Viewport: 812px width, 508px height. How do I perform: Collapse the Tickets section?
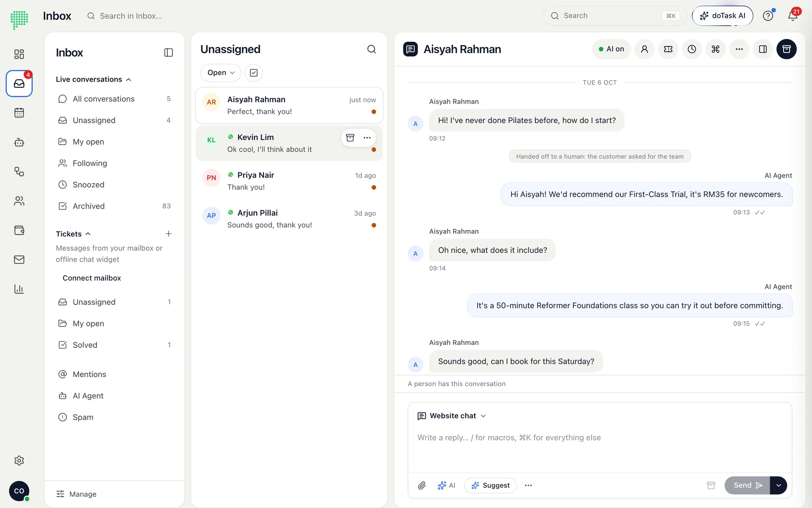(x=73, y=234)
